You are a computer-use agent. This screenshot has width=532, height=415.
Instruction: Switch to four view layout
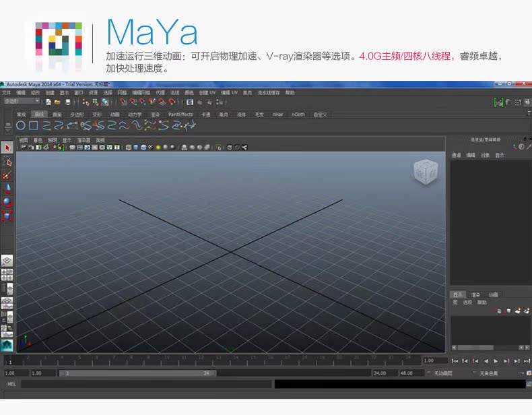7,274
